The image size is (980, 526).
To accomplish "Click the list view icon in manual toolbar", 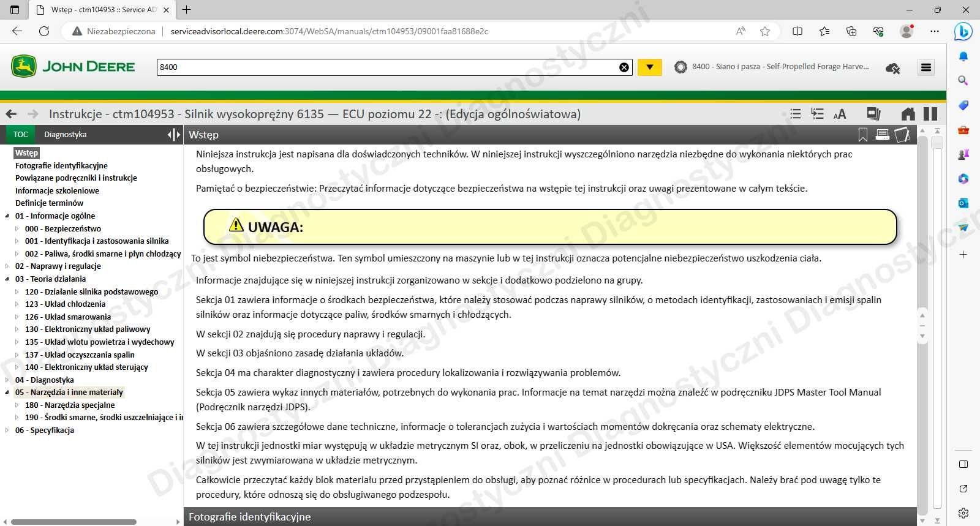I will [795, 114].
